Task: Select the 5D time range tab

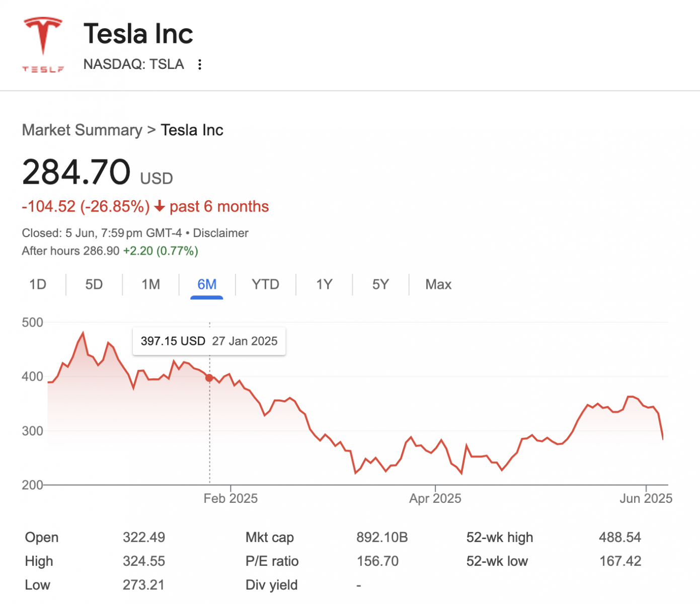Action: [94, 284]
